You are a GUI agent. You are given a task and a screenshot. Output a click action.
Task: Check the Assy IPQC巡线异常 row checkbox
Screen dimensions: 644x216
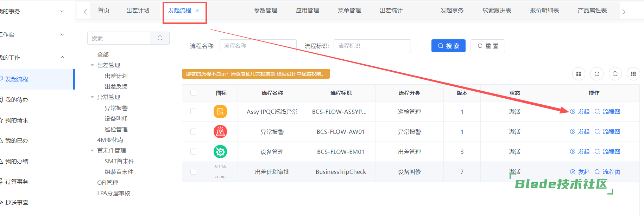pyautogui.click(x=193, y=111)
